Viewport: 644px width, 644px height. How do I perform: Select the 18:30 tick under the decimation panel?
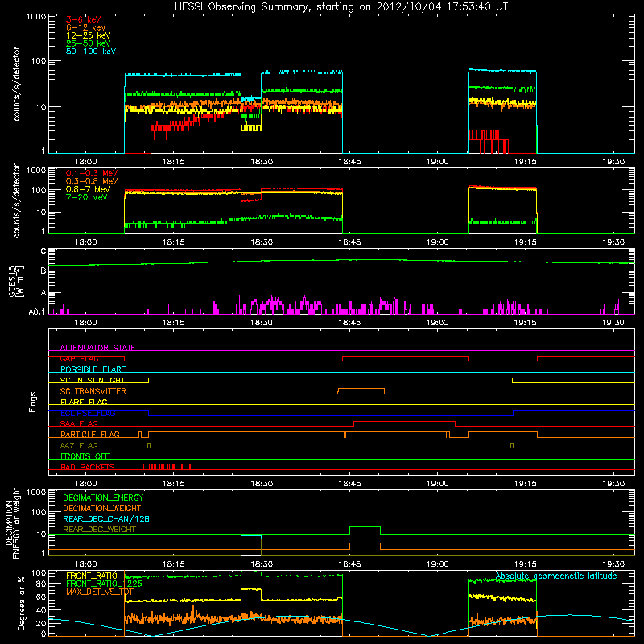[x=261, y=564]
